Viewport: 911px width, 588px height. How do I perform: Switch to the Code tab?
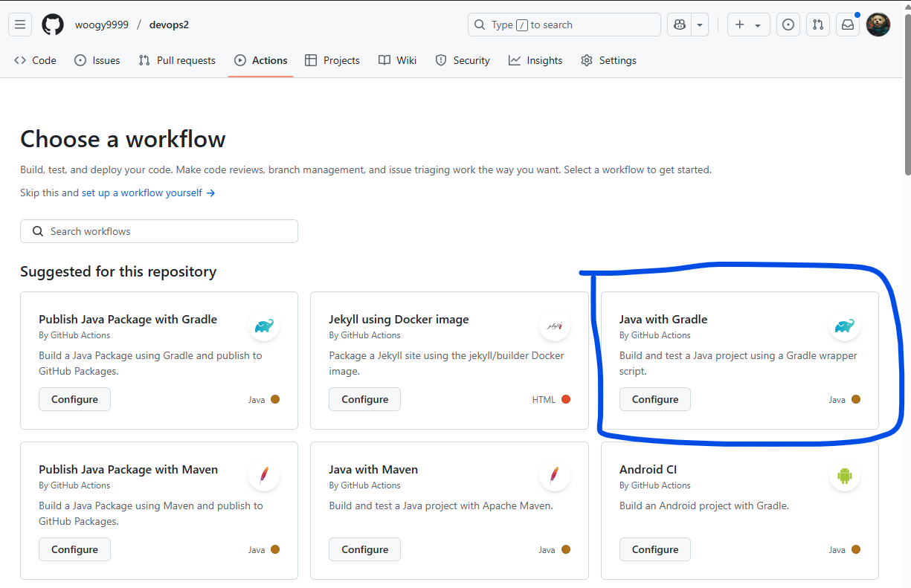(x=35, y=60)
